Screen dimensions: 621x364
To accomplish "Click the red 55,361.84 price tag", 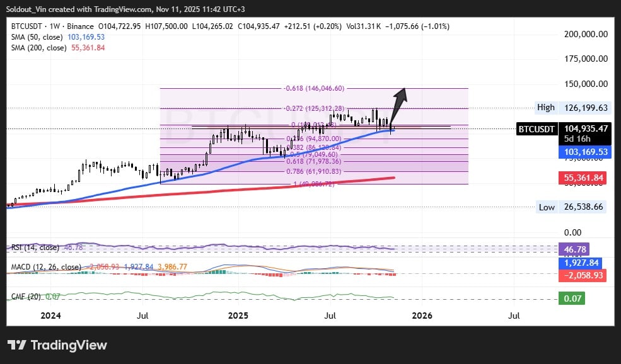I will 583,178.
